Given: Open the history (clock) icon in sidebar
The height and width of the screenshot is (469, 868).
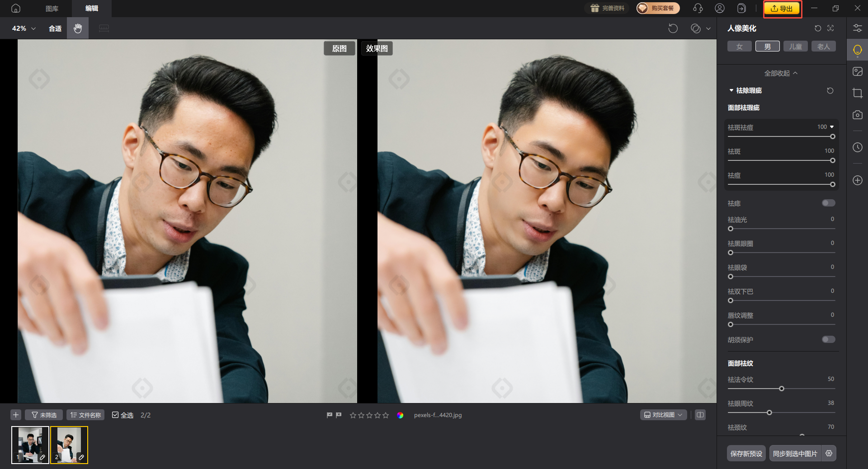Looking at the screenshot, I should [x=857, y=147].
